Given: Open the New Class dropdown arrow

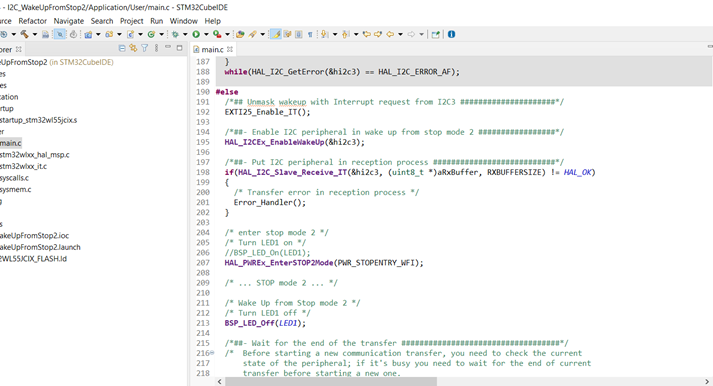Looking at the screenshot, I should tap(161, 34).
